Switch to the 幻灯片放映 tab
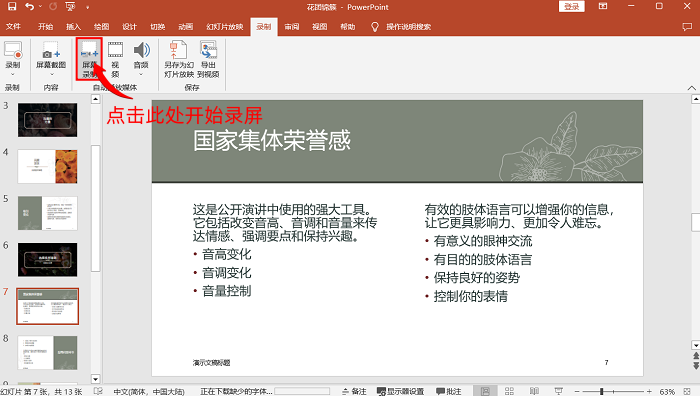Screen dimensions: 700x396 tap(225, 27)
